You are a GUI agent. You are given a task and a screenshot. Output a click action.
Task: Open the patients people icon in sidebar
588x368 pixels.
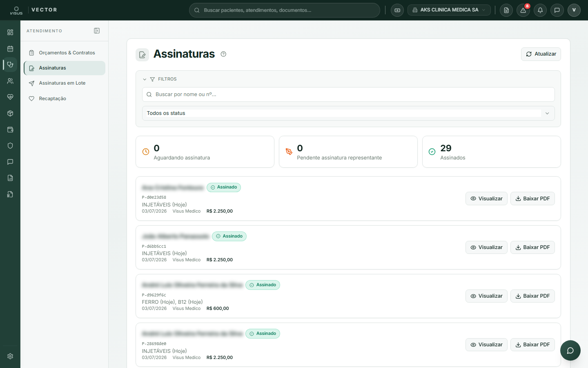point(10,81)
